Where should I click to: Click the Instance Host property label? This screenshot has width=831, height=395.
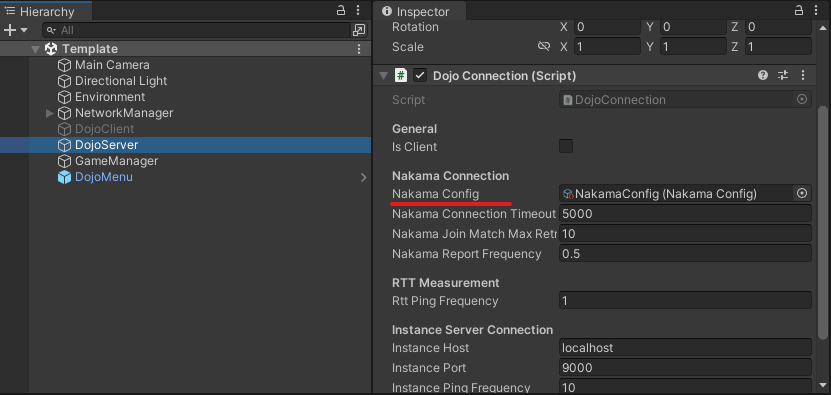click(x=430, y=348)
